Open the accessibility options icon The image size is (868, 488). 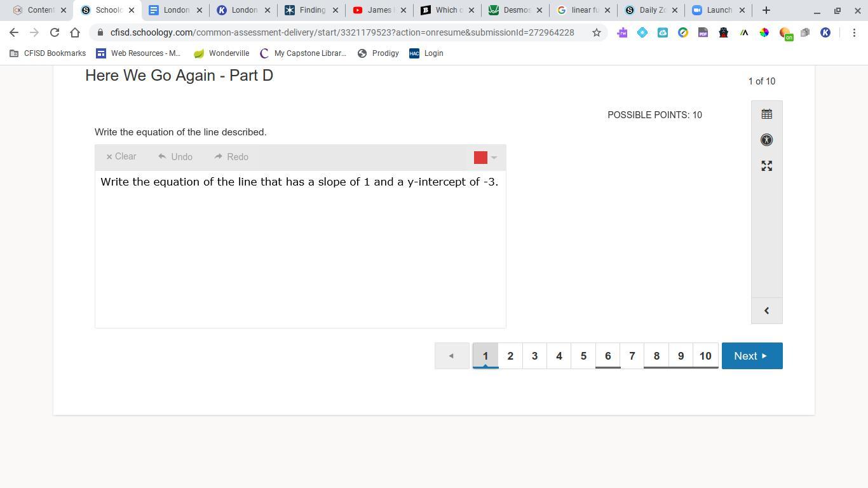coord(766,140)
